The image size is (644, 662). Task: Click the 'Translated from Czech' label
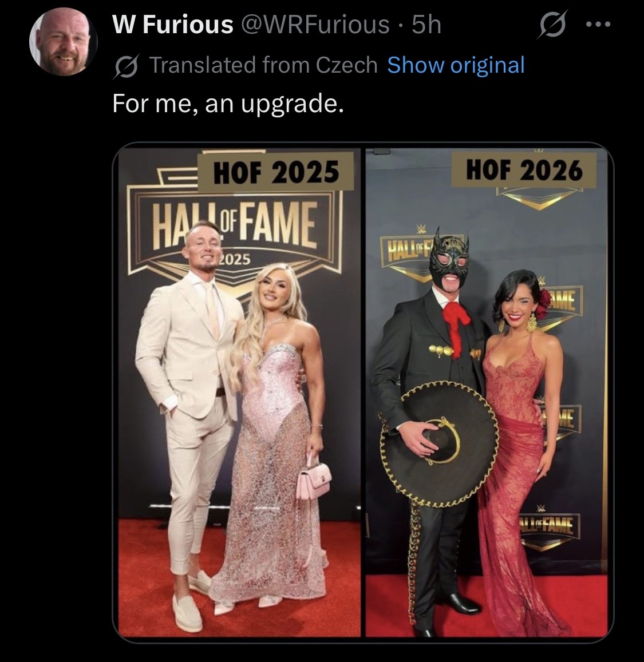(263, 65)
